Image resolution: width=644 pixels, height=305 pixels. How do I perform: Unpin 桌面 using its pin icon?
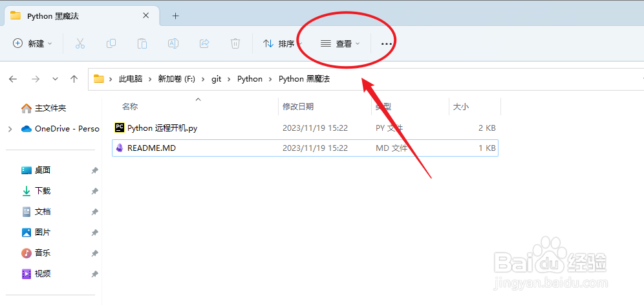(94, 170)
